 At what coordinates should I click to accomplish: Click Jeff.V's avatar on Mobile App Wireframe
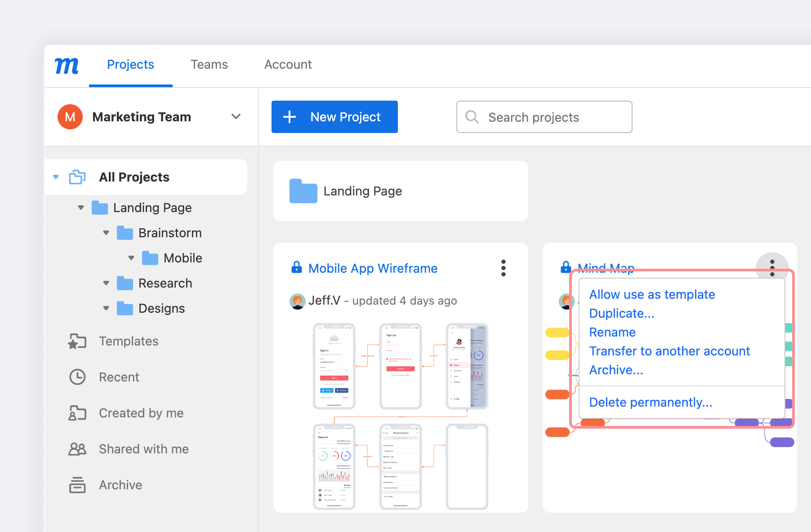click(297, 301)
